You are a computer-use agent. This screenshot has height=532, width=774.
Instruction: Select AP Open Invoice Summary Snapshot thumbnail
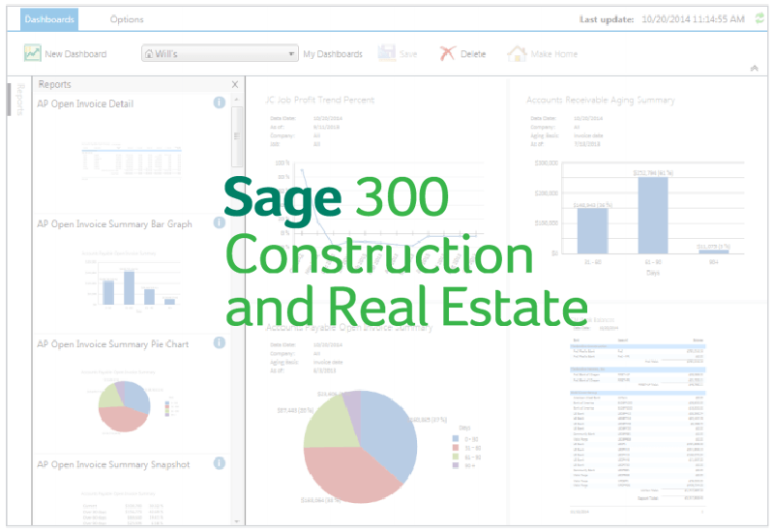point(124,507)
